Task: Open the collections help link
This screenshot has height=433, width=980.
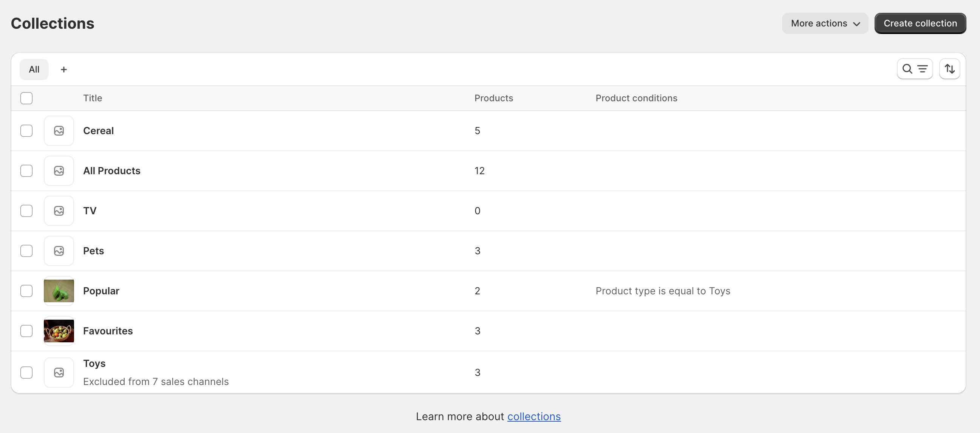Action: click(533, 416)
